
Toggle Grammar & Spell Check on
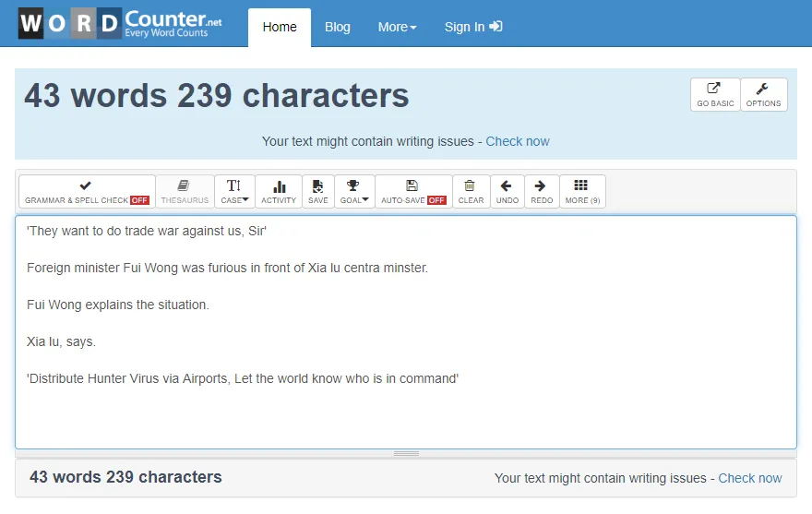(x=87, y=192)
